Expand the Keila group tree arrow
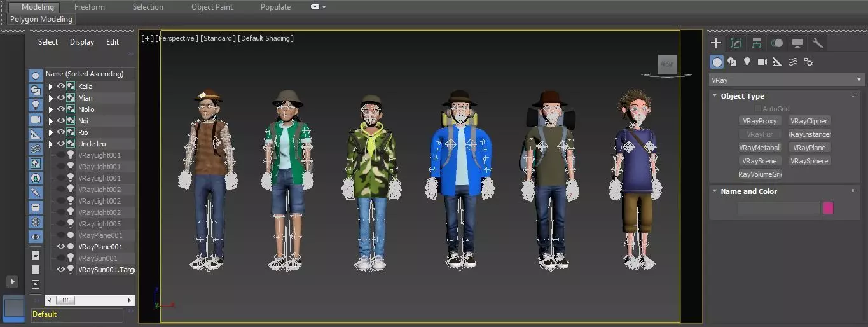Screen dimensions: 868x327 (51, 87)
